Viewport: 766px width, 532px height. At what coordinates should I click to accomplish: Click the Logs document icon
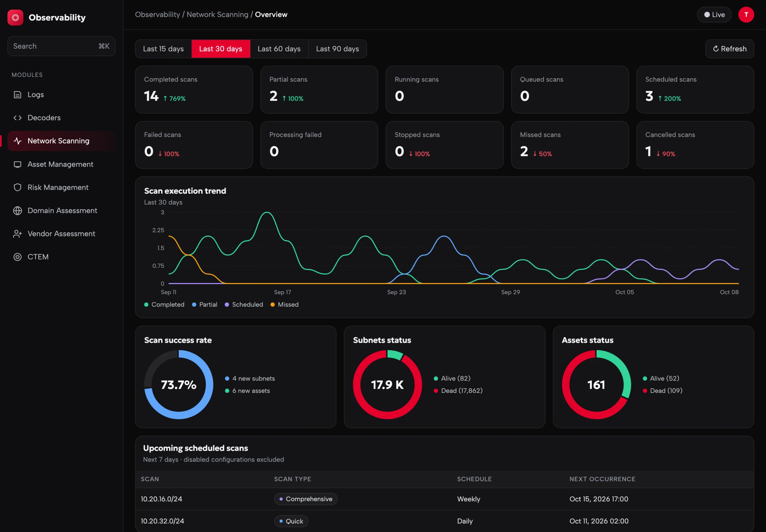tap(17, 95)
